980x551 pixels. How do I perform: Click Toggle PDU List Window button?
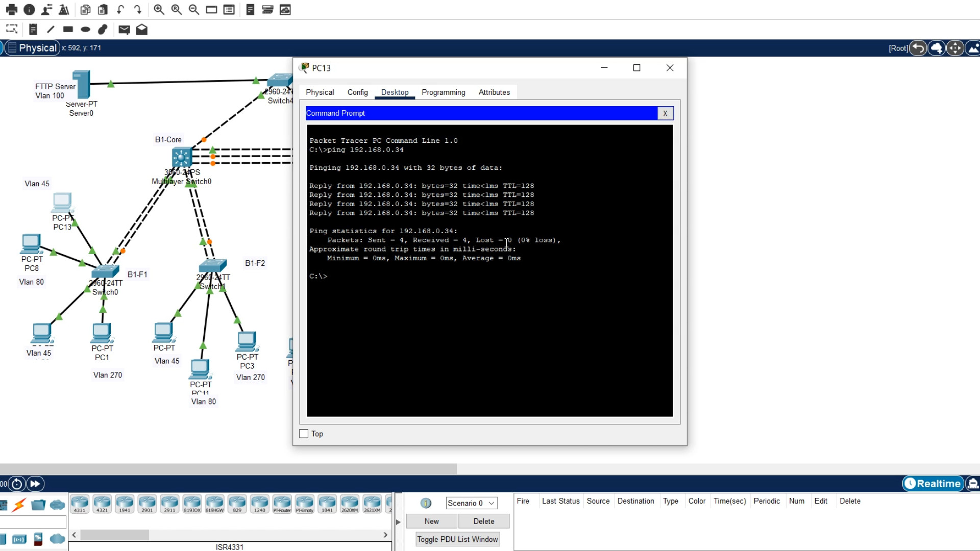pyautogui.click(x=457, y=539)
